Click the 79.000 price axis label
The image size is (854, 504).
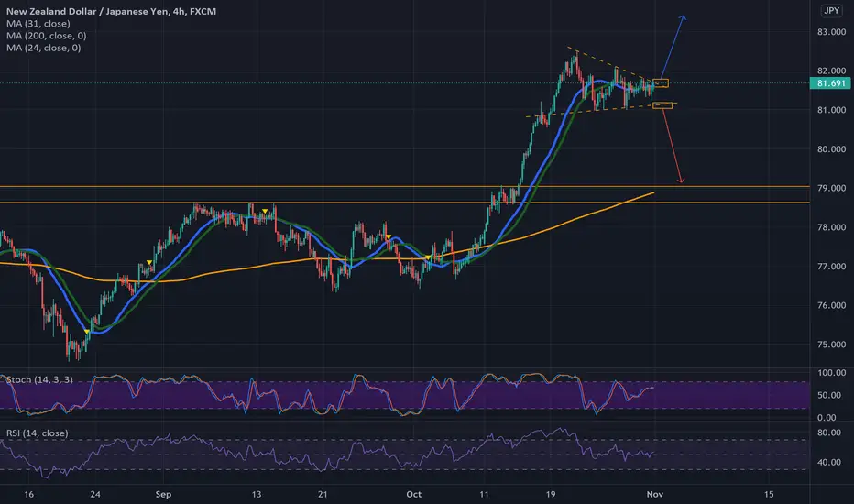point(831,188)
